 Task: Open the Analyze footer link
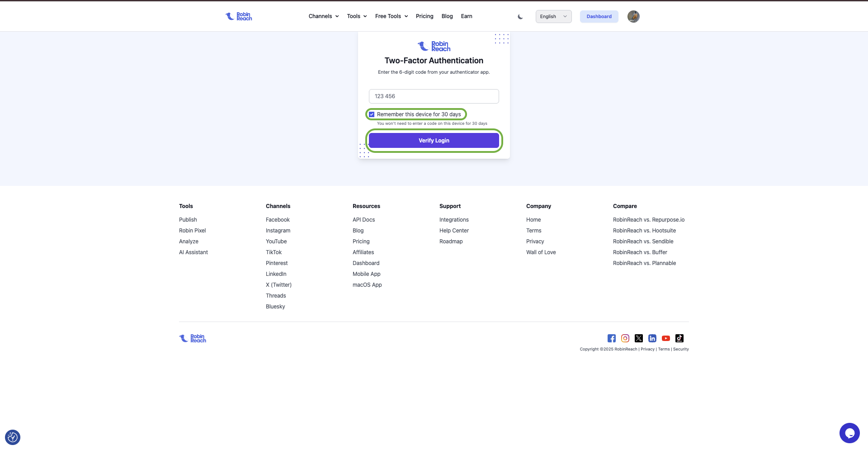189,242
